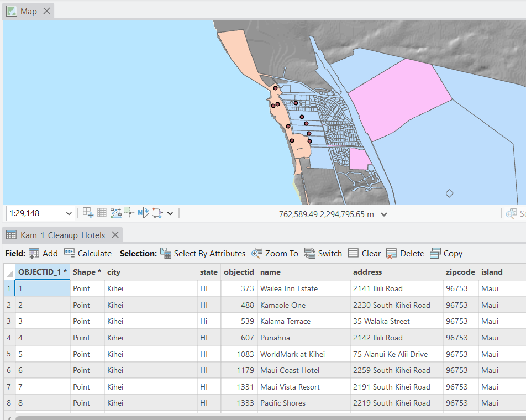The image size is (526, 420).
Task: Click the Wailea Inn Estate name cell
Action: pyautogui.click(x=303, y=288)
